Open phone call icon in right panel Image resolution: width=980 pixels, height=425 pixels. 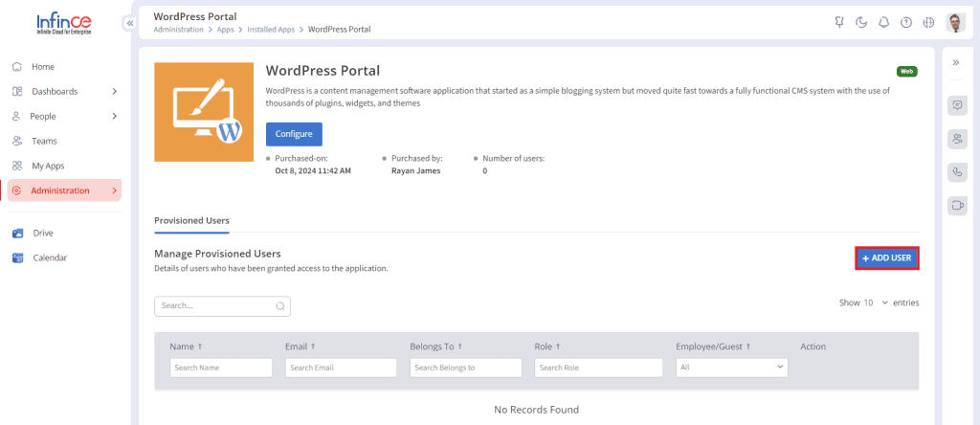pyautogui.click(x=957, y=172)
